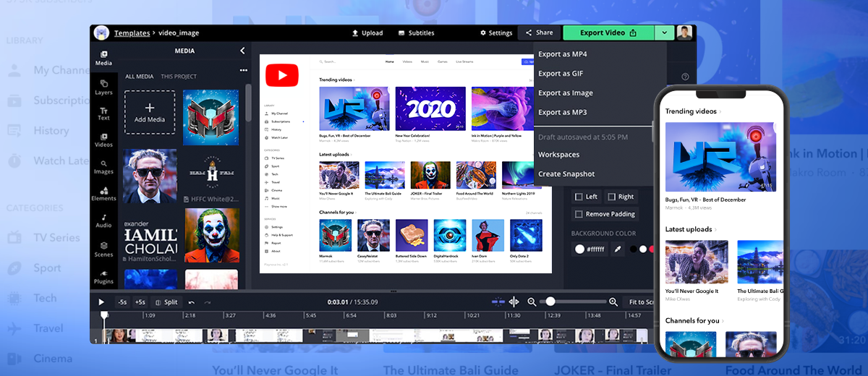Undo the last edit in the timeline
The image size is (868, 376).
coord(192,302)
